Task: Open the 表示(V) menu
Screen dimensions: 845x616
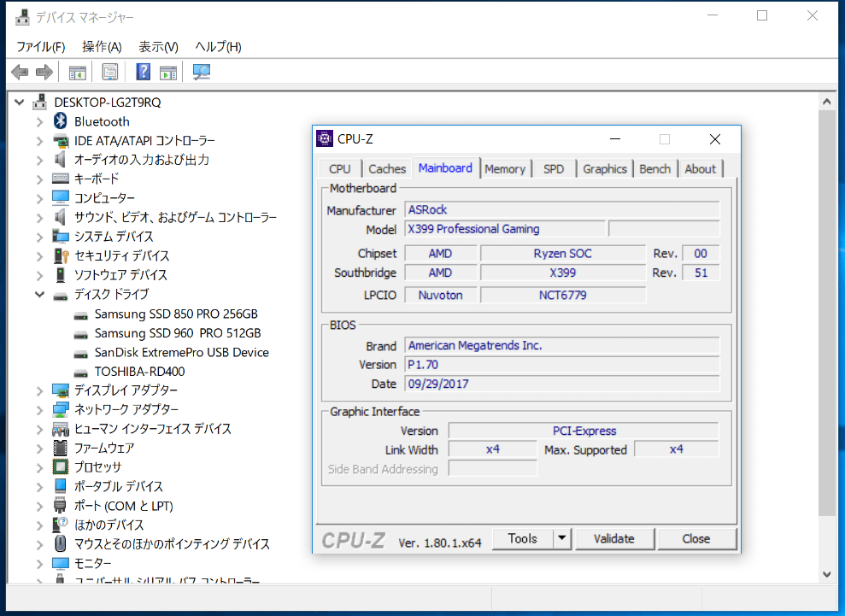Action: (158, 47)
